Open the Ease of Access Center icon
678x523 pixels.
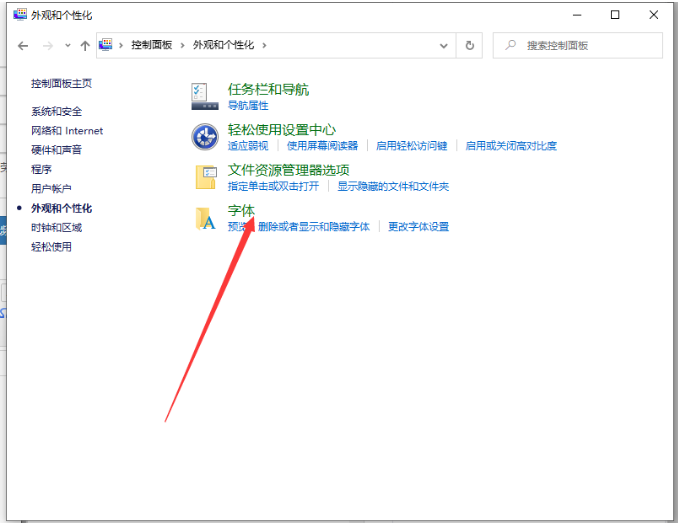205,136
